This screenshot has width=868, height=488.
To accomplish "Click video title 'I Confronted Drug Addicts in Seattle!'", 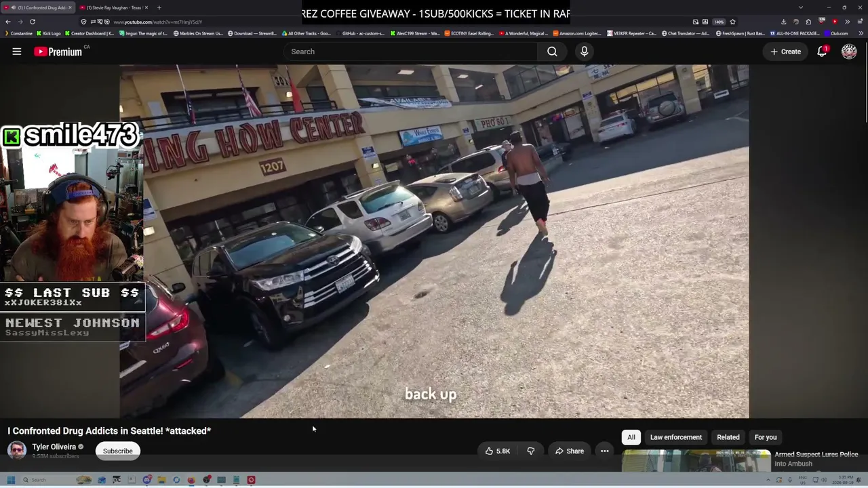I will pyautogui.click(x=109, y=431).
